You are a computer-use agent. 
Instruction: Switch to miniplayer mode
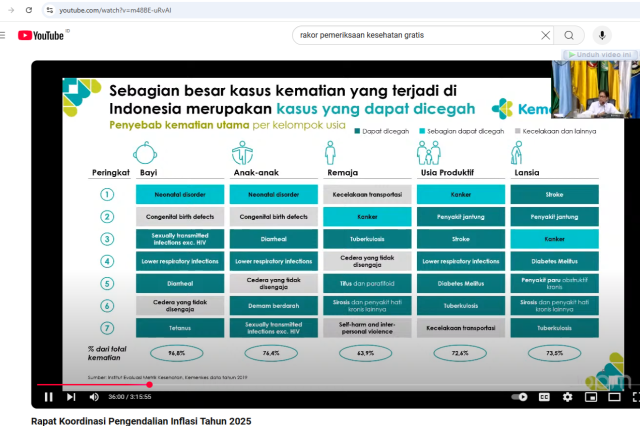(589, 397)
